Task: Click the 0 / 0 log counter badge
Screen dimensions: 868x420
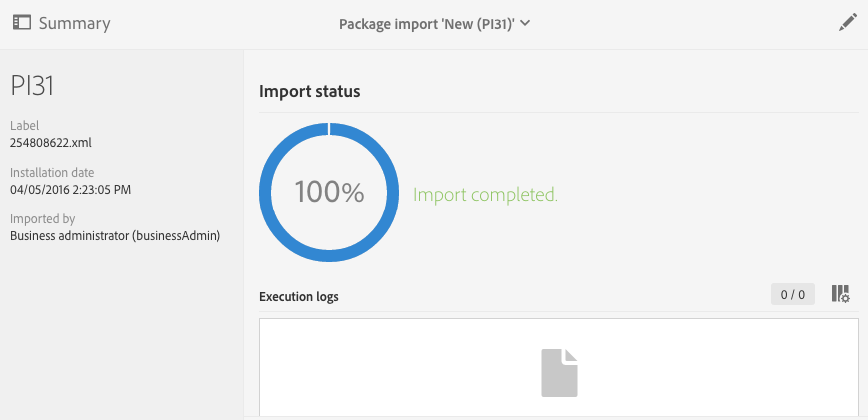Action: click(x=792, y=294)
